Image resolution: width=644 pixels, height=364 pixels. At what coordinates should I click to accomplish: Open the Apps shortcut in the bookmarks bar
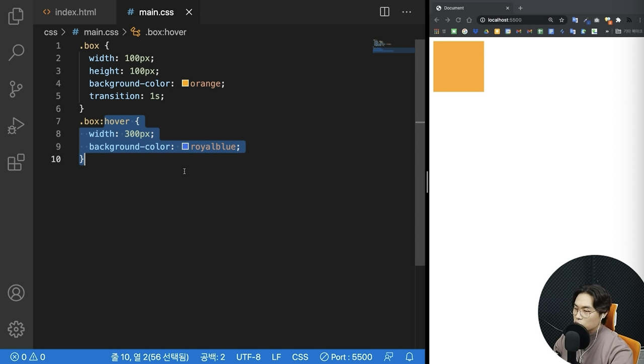point(436,31)
